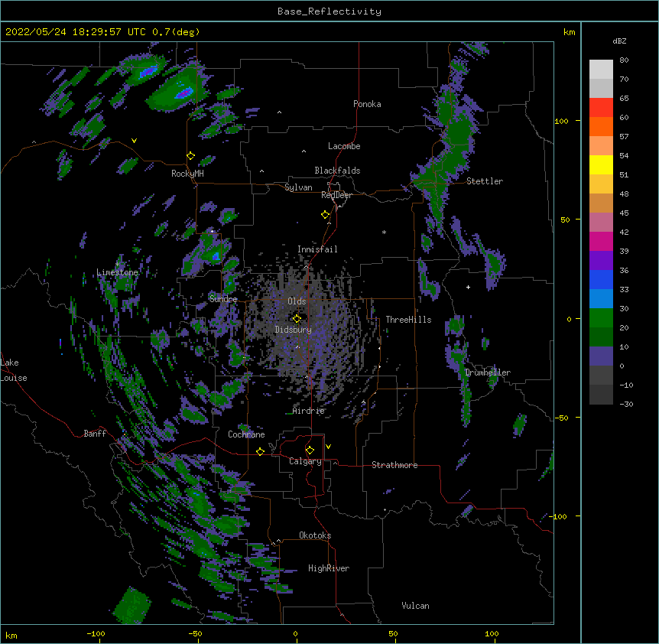Click the yellow diamond marker below RedDeer
Image resolution: width=659 pixels, height=644 pixels.
tap(326, 215)
